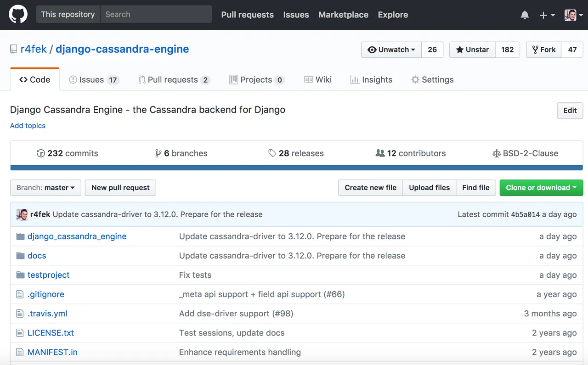
Task: Open the 'Enhance requirements handling' commit message
Action: tap(240, 352)
